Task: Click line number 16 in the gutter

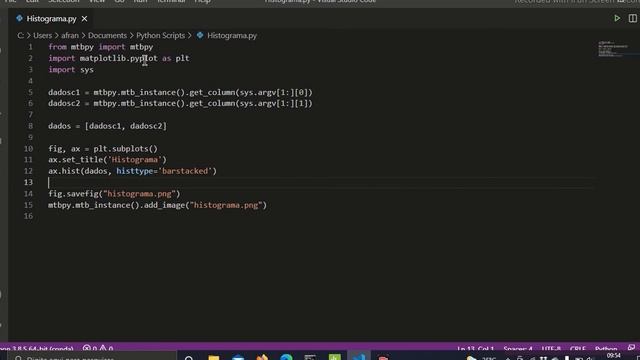Action: click(28, 216)
